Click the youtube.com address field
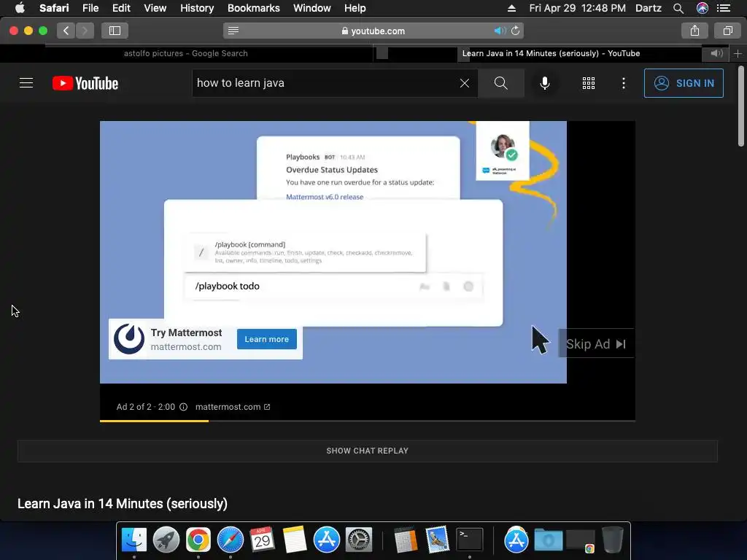This screenshot has width=747, height=560. tap(373, 31)
